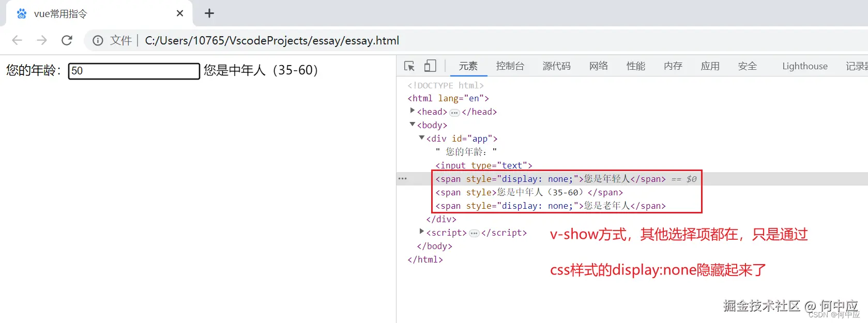This screenshot has width=868, height=323.
Task: Click the inspect element picker icon
Action: (x=409, y=66)
